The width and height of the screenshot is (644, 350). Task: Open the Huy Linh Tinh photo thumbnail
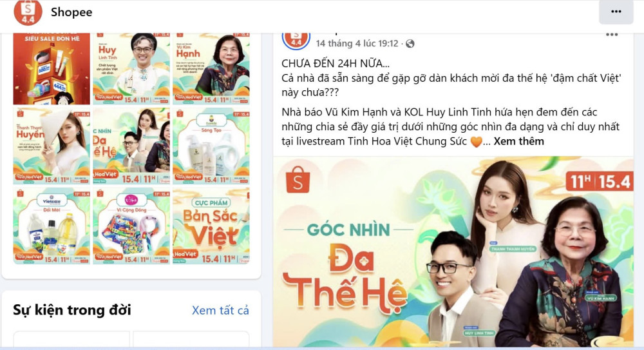tap(131, 69)
